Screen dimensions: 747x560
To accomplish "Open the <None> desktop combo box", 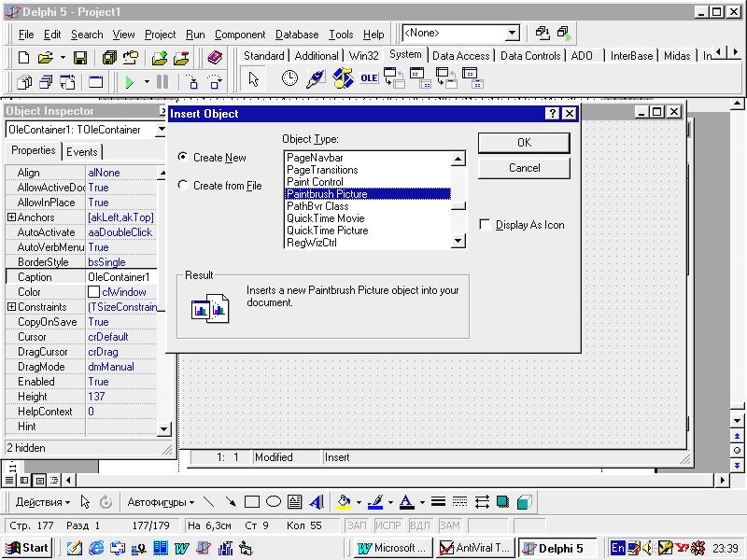I will (x=512, y=33).
